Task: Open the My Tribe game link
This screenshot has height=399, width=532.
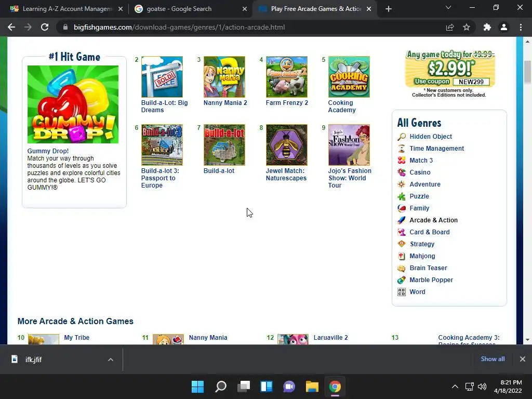Action: coord(77,338)
